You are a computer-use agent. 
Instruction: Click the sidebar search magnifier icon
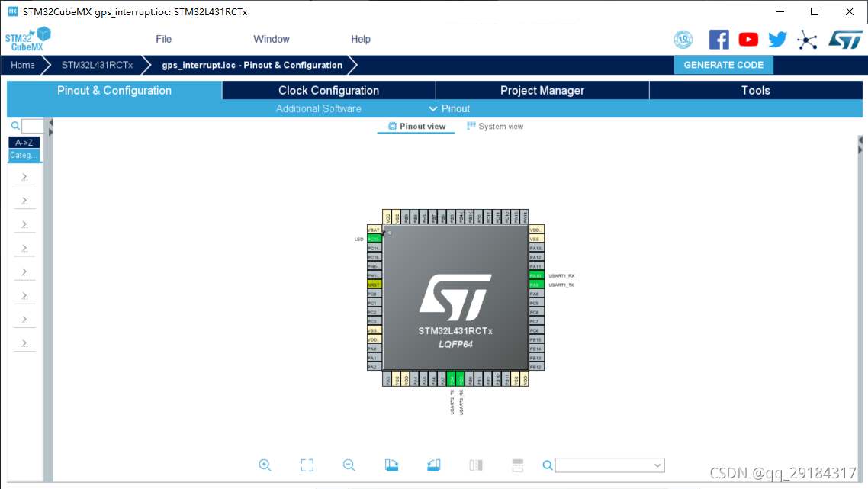(x=15, y=127)
